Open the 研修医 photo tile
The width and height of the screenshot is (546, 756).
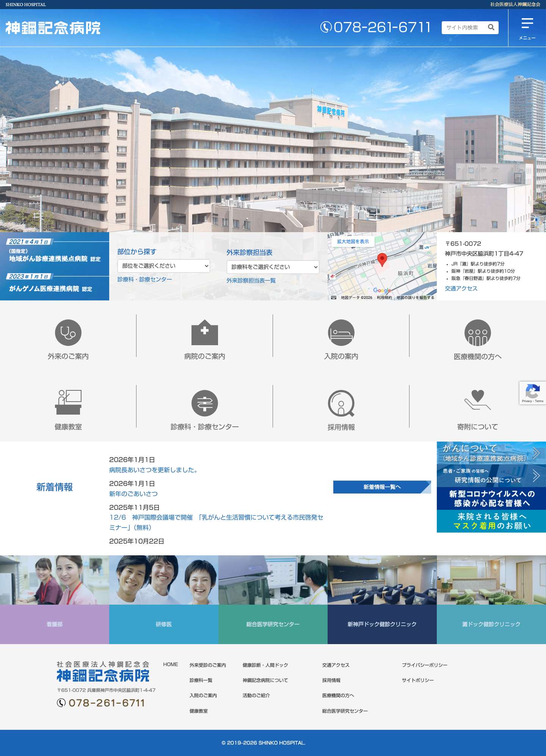[164, 600]
